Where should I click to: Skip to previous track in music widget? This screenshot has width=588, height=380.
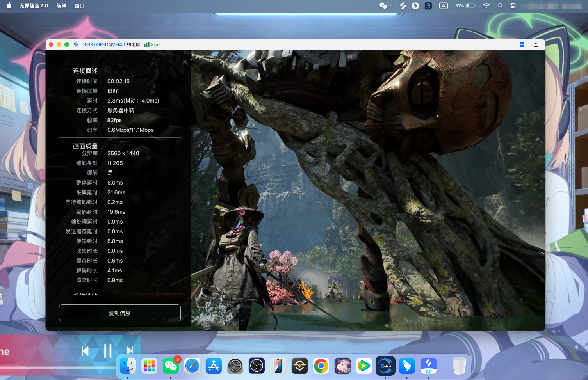(x=85, y=351)
